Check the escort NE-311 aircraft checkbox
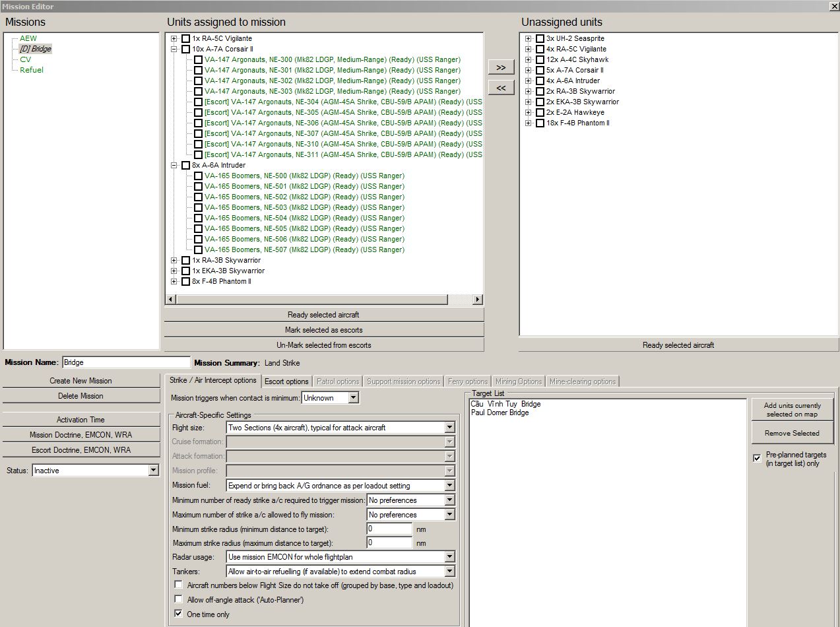The image size is (840, 627). 198,154
